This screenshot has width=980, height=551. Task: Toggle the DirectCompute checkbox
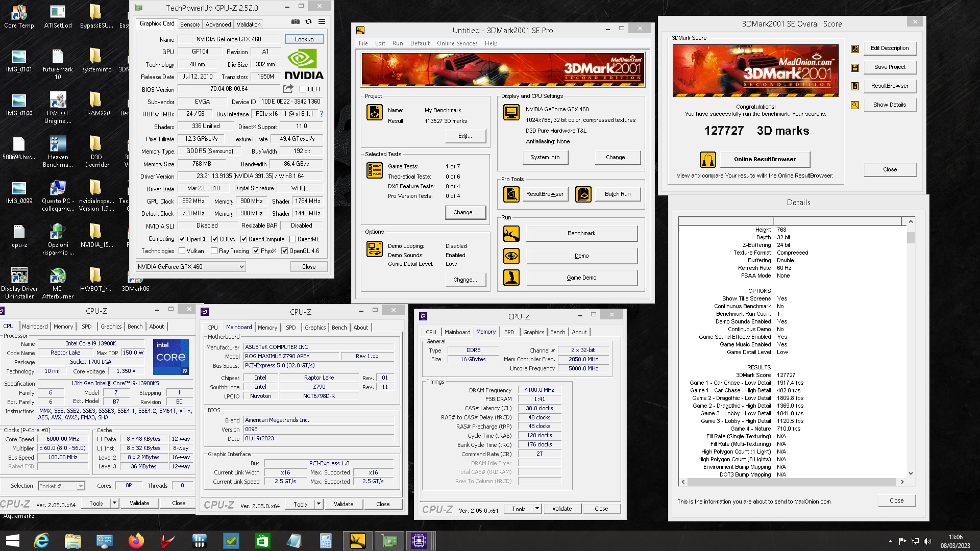click(x=243, y=239)
